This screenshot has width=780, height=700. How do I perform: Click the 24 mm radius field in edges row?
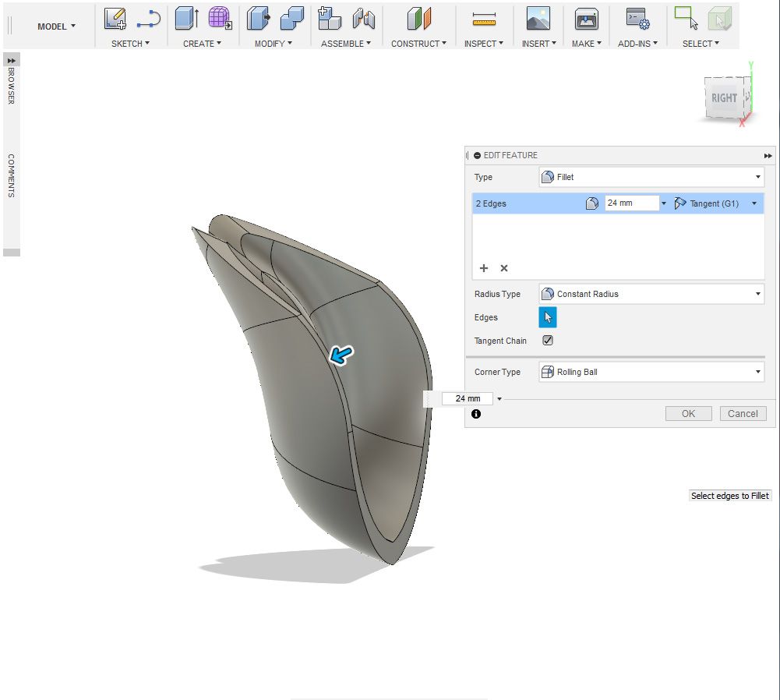click(x=631, y=203)
